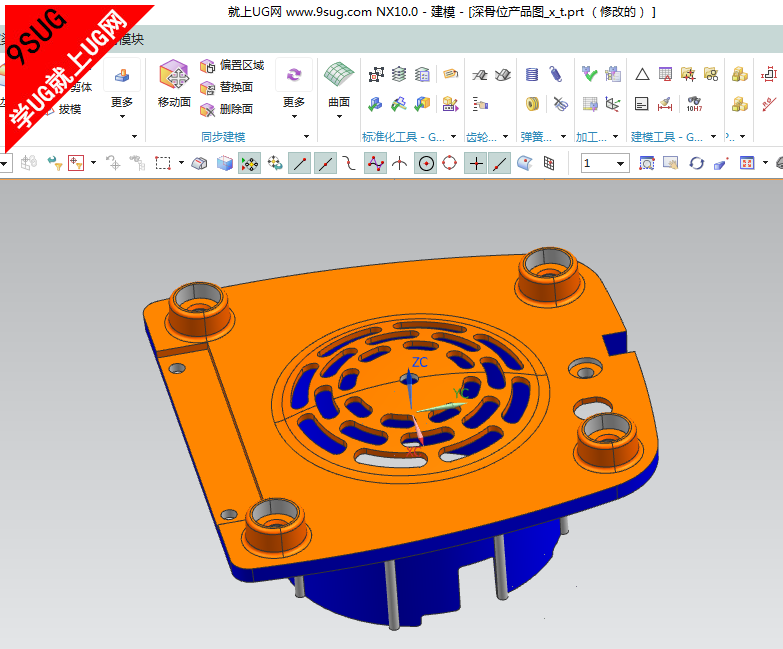Click the Move Face (移动面) tool

(x=174, y=84)
